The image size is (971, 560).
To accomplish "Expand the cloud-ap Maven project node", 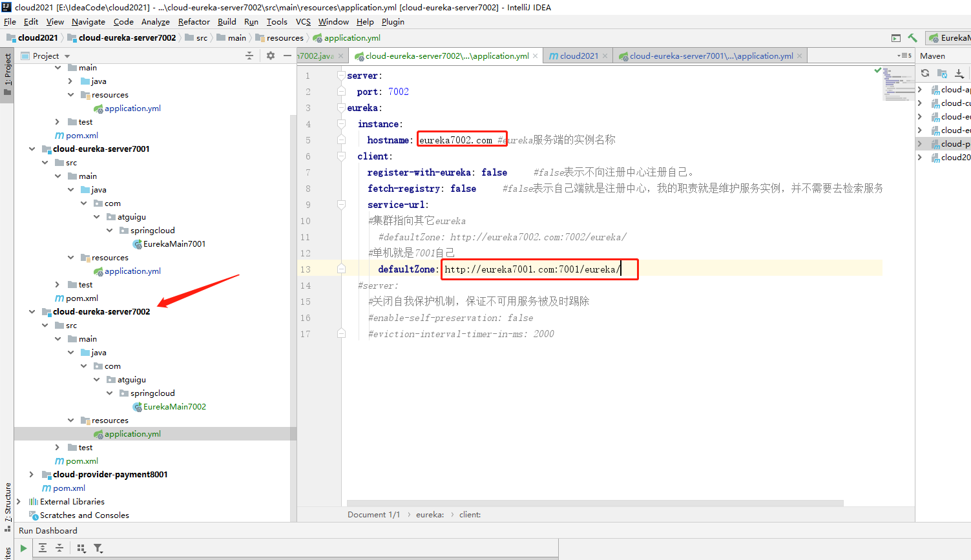I will [920, 90].
